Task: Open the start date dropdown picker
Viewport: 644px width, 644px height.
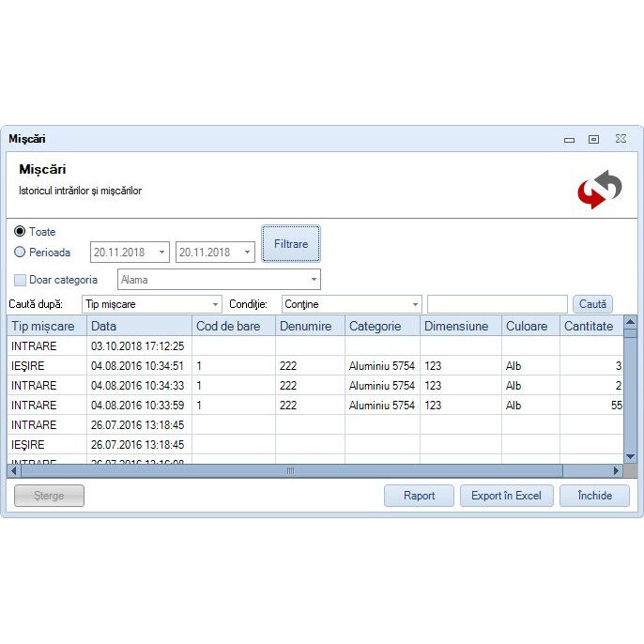Action: tap(161, 253)
